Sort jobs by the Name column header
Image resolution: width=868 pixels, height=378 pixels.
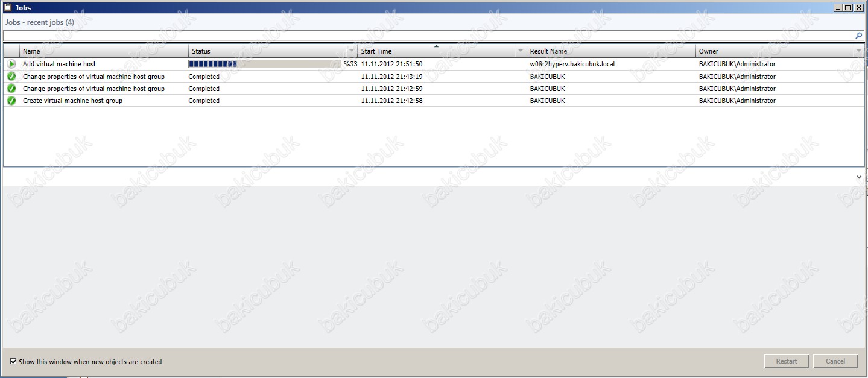tap(103, 52)
